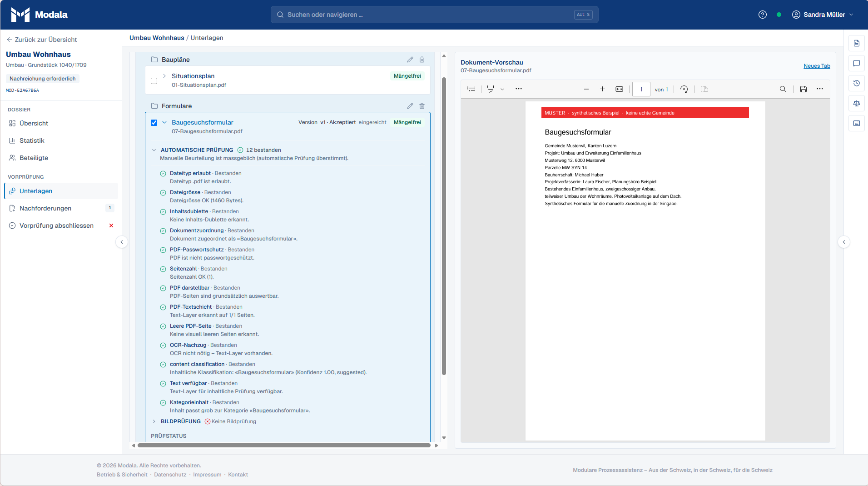The image size is (868, 486).
Task: Focus the Suchen oder navigieren search field
Action: 434,15
